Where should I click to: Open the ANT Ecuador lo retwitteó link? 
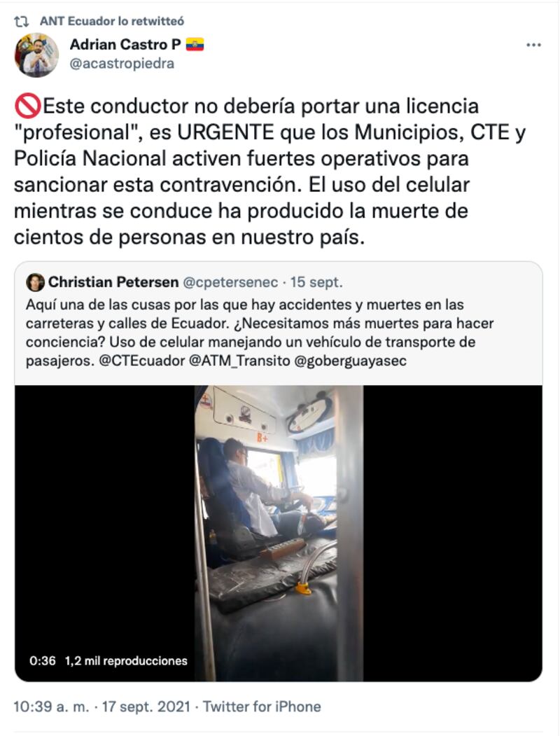pyautogui.click(x=111, y=21)
